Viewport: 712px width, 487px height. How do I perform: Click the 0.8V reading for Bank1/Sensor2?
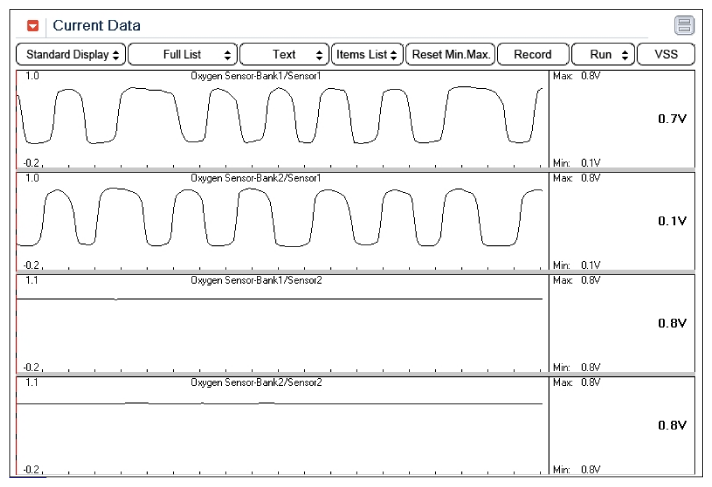coord(671,323)
